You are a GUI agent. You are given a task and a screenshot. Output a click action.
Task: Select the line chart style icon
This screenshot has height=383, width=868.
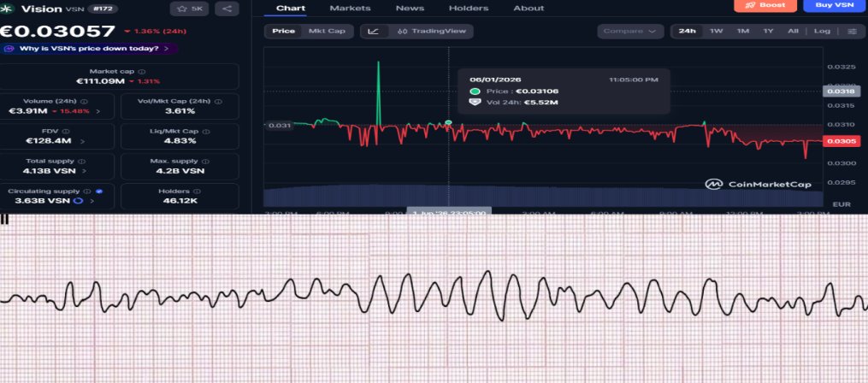click(374, 31)
